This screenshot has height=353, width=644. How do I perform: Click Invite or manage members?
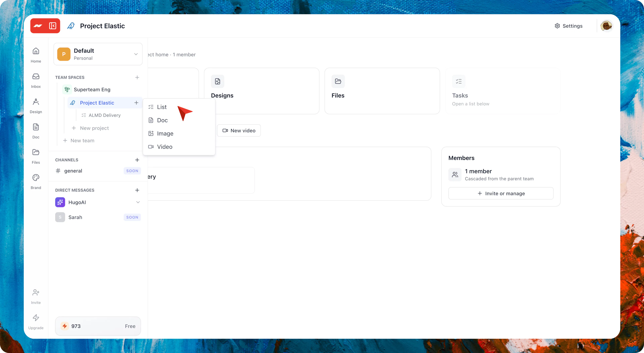click(501, 193)
